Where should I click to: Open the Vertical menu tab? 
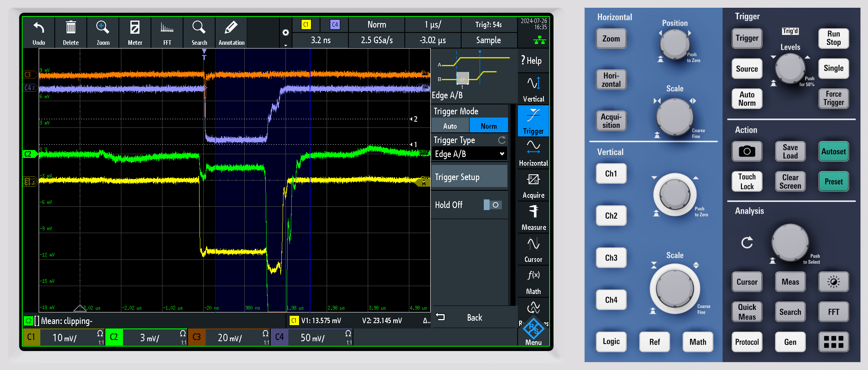[533, 89]
